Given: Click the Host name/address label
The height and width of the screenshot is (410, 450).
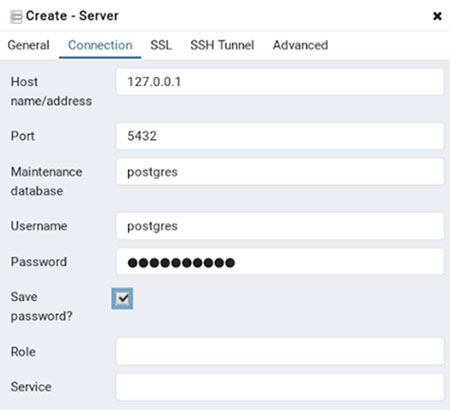Looking at the screenshot, I should coord(51,91).
